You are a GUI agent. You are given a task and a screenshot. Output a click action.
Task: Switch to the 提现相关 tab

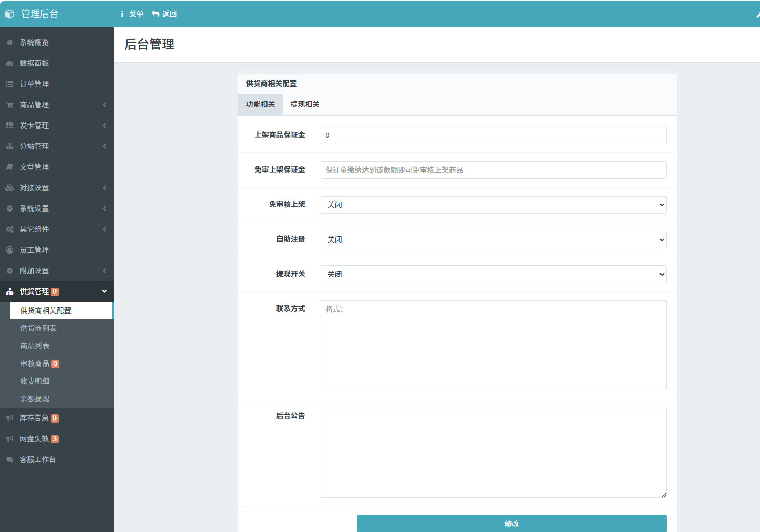click(305, 104)
